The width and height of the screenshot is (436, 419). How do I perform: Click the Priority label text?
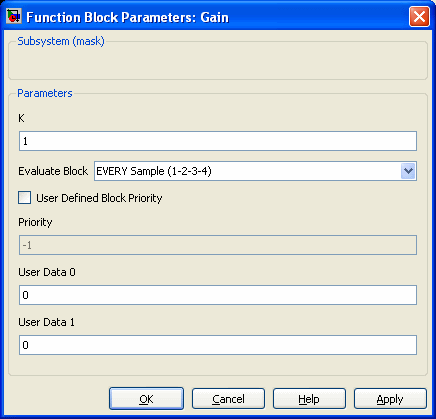pos(35,222)
